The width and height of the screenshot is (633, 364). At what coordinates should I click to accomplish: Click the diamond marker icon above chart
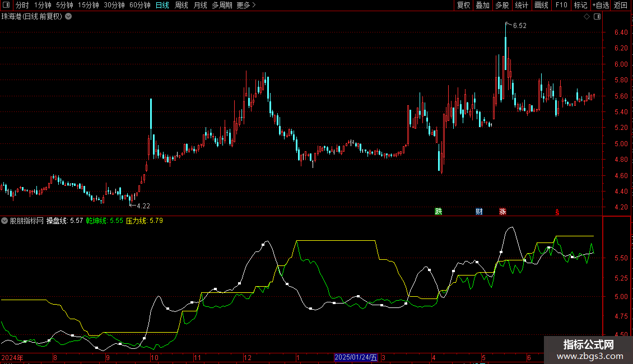pos(587,17)
